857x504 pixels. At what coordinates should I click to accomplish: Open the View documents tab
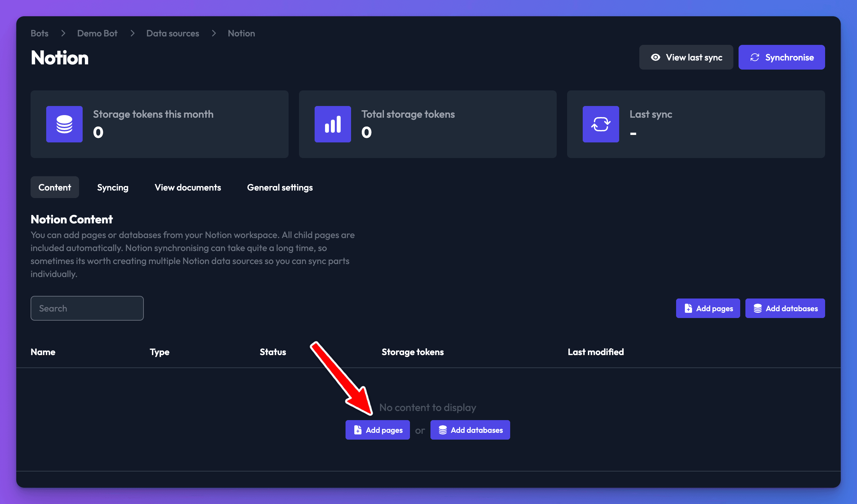pyautogui.click(x=188, y=187)
